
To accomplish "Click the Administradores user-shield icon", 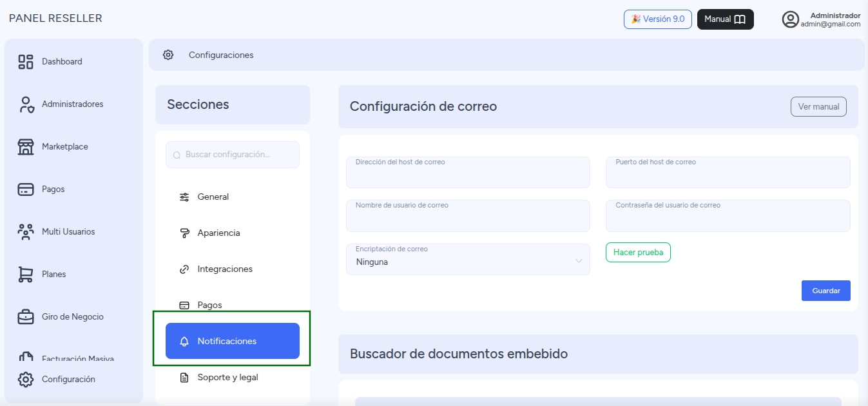I will coord(26,104).
